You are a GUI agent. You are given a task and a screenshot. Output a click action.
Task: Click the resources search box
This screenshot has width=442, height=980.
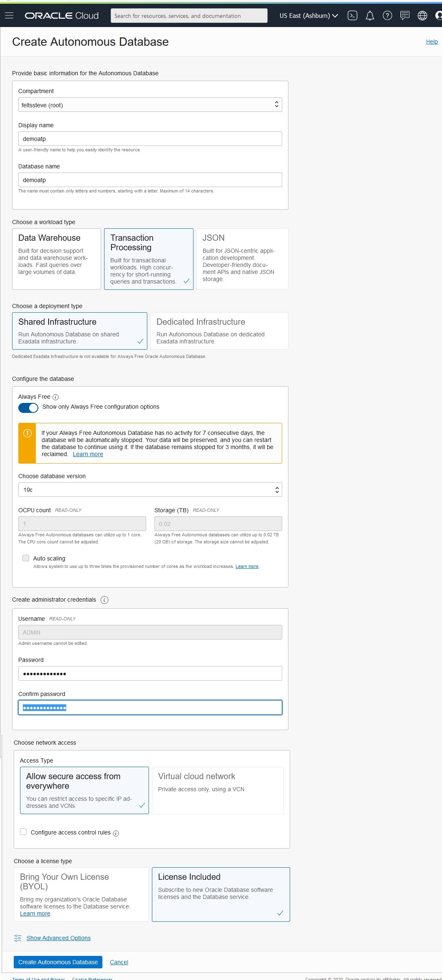(189, 16)
